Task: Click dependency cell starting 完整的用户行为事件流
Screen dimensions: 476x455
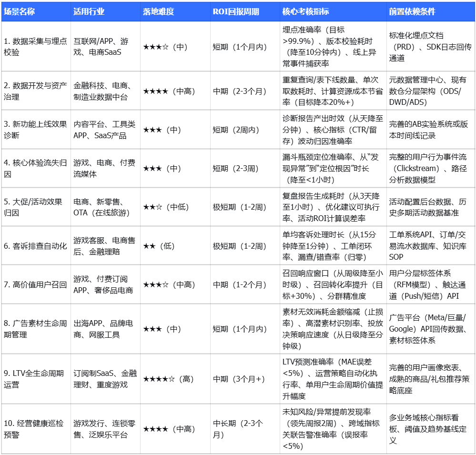Action: tap(431, 168)
